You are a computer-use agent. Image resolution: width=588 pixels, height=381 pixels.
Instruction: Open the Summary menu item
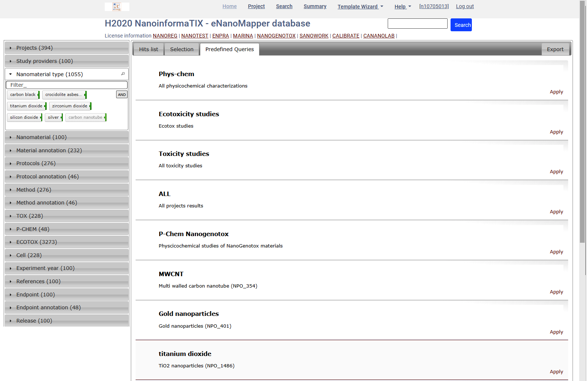pos(315,6)
